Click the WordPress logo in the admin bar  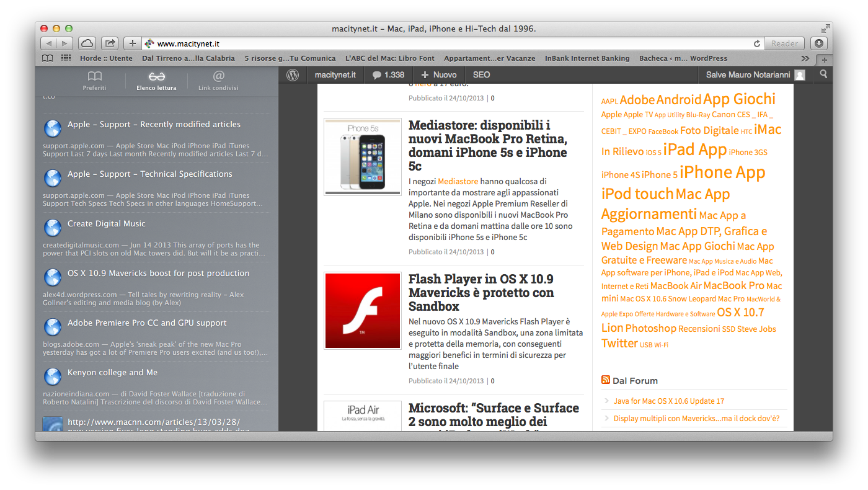tap(293, 75)
